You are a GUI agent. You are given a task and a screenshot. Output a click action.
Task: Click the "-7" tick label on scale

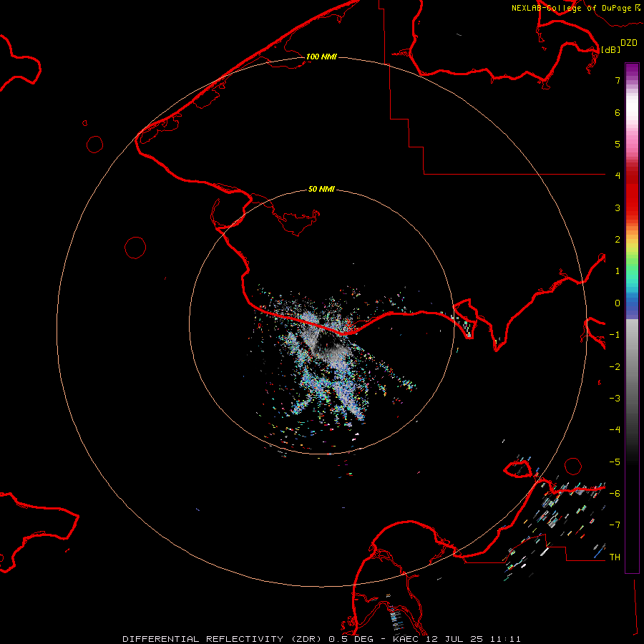tap(615, 525)
